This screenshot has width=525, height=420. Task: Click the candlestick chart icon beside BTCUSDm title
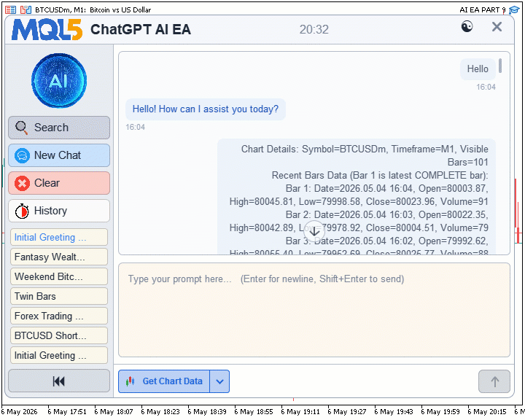click(x=26, y=9)
